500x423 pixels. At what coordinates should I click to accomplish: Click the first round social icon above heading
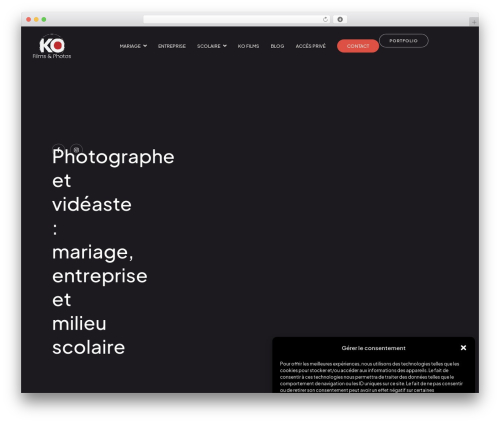58,149
